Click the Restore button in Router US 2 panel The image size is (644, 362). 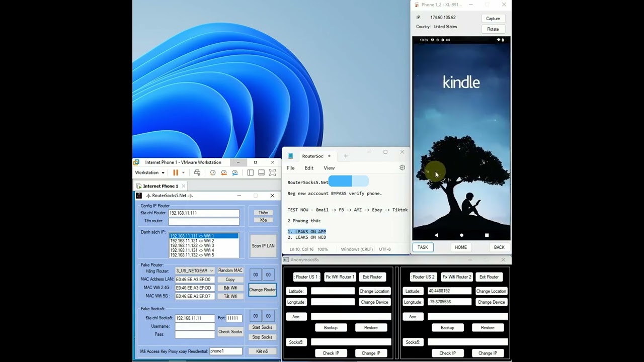click(x=488, y=328)
